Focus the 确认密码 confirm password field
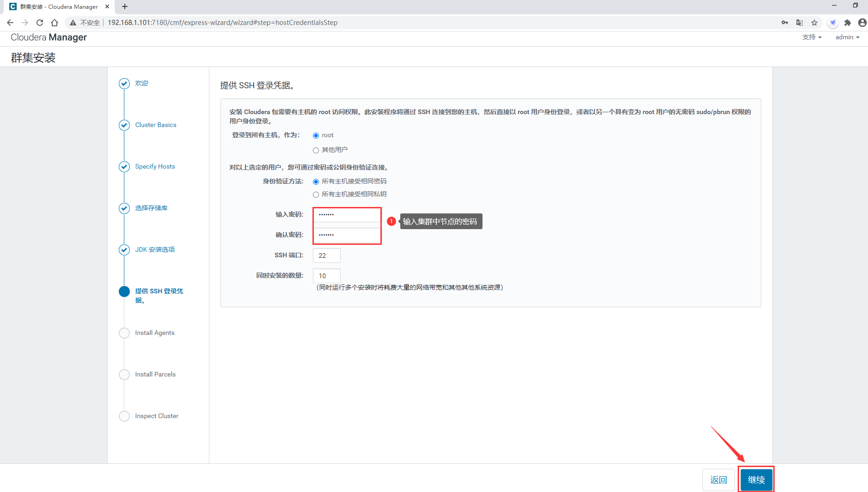This screenshot has height=492, width=868. tap(347, 235)
